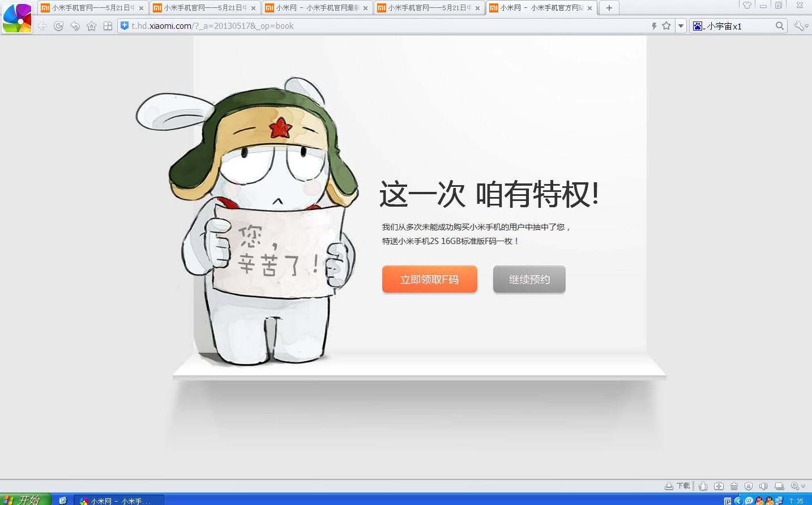Open the wrench tools menu
Viewport: 812px width, 505px height.
801,26
